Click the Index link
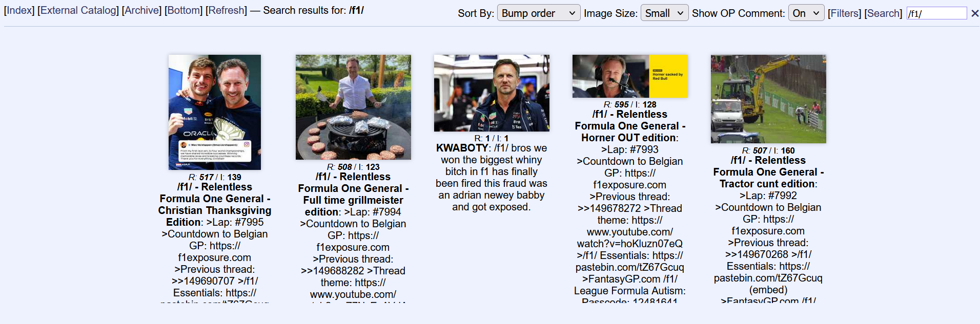This screenshot has height=324, width=980. 19,10
